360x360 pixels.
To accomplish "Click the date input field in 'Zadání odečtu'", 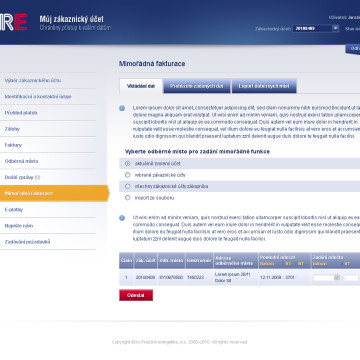I will [323, 278].
